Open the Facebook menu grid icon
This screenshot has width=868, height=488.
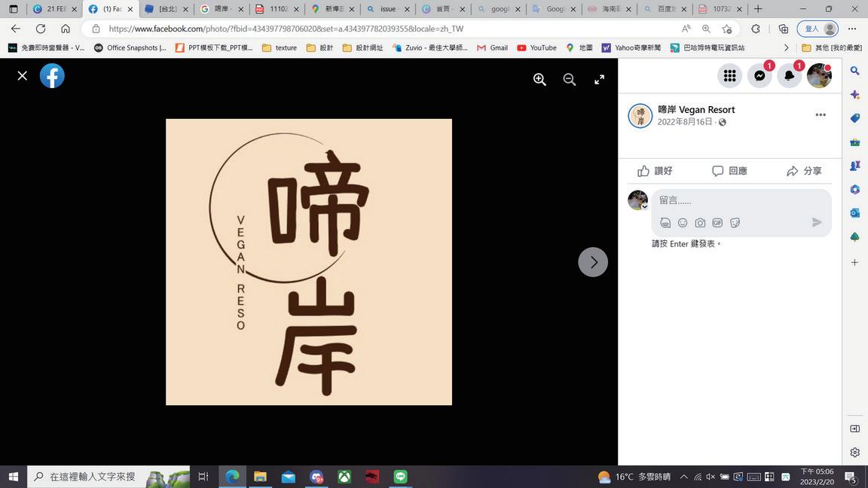tap(729, 76)
